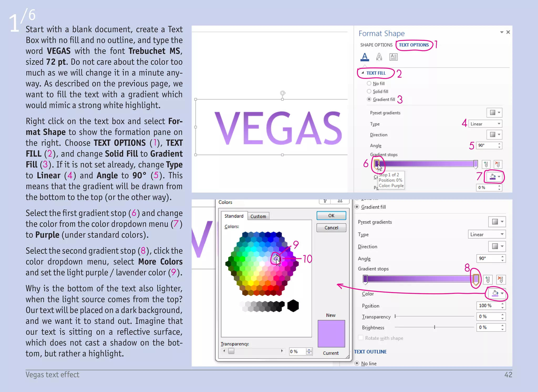Click Transparency slider in Format Shape pane
538x392 pixels.
click(x=434, y=316)
